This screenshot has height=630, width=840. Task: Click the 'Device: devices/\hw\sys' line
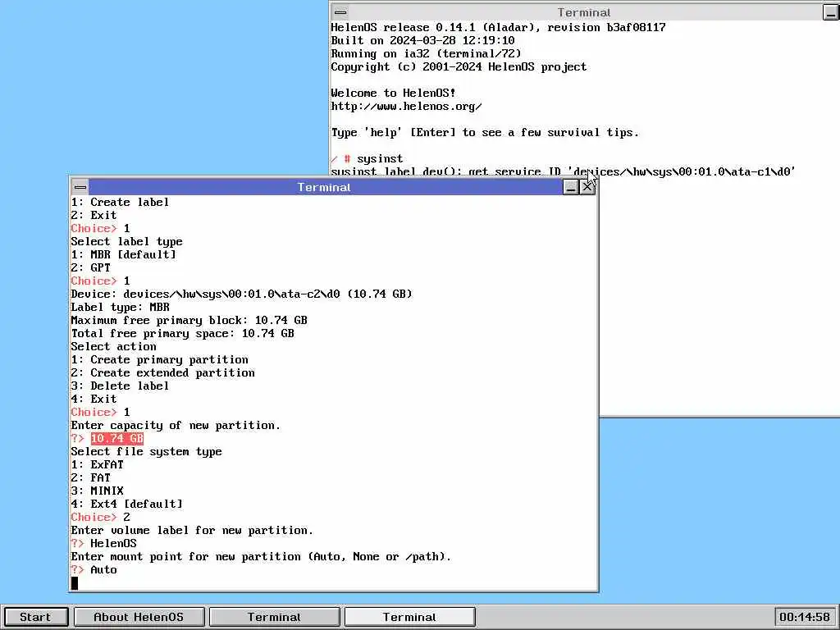click(242, 294)
